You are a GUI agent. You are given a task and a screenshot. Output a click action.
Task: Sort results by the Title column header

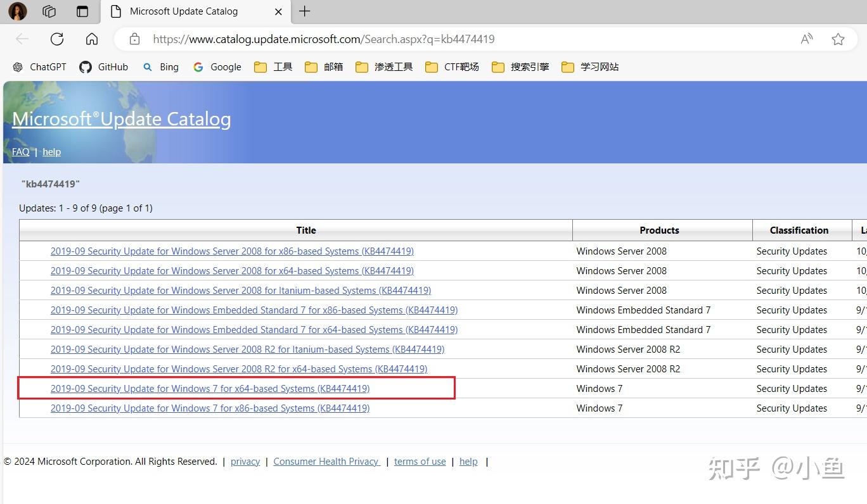click(306, 230)
